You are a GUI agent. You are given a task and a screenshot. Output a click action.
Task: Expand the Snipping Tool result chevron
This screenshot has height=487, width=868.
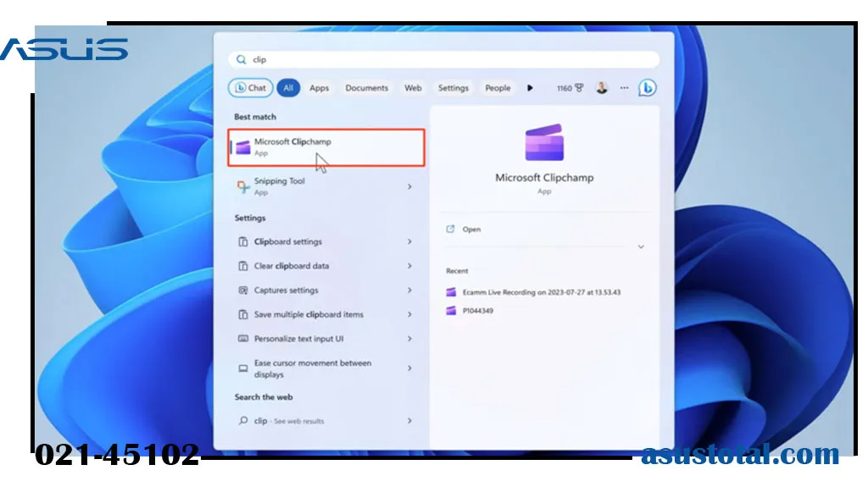[x=409, y=186]
